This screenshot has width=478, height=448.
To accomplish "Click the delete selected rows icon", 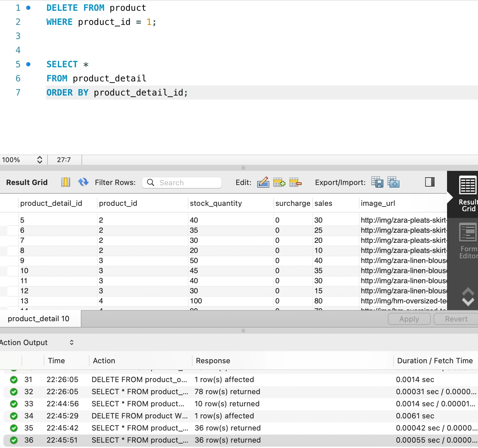I will [295, 182].
